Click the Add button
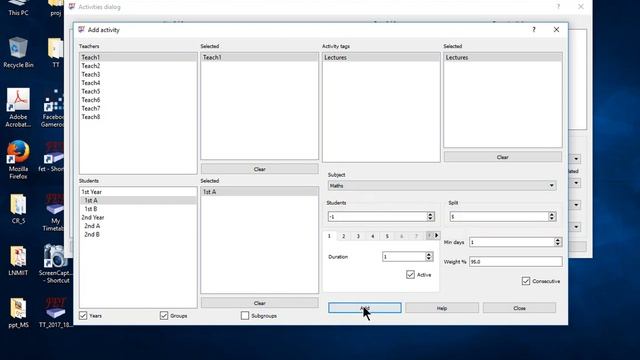640x360 pixels. pyautogui.click(x=365, y=308)
